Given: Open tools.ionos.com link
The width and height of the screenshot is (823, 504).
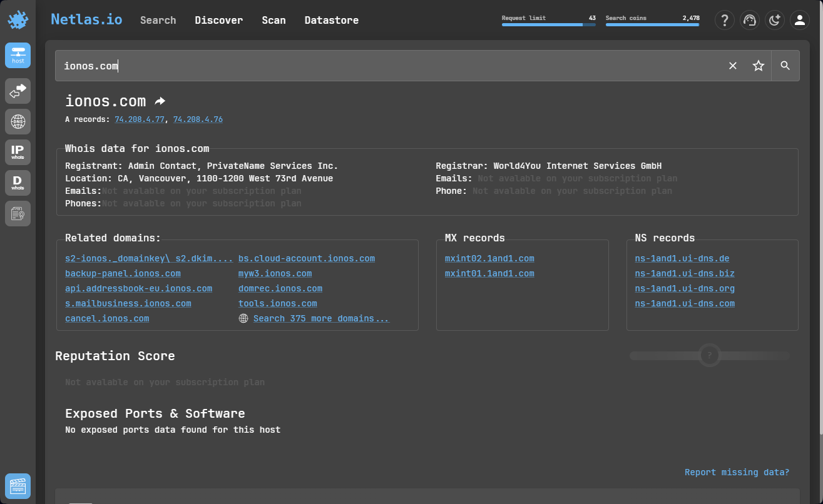Looking at the screenshot, I should click(x=278, y=303).
